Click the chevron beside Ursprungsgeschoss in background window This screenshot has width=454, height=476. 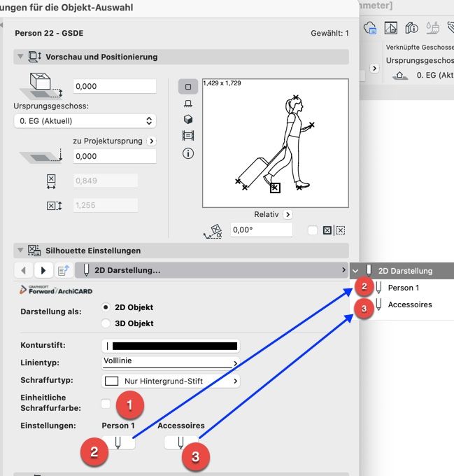click(374, 69)
